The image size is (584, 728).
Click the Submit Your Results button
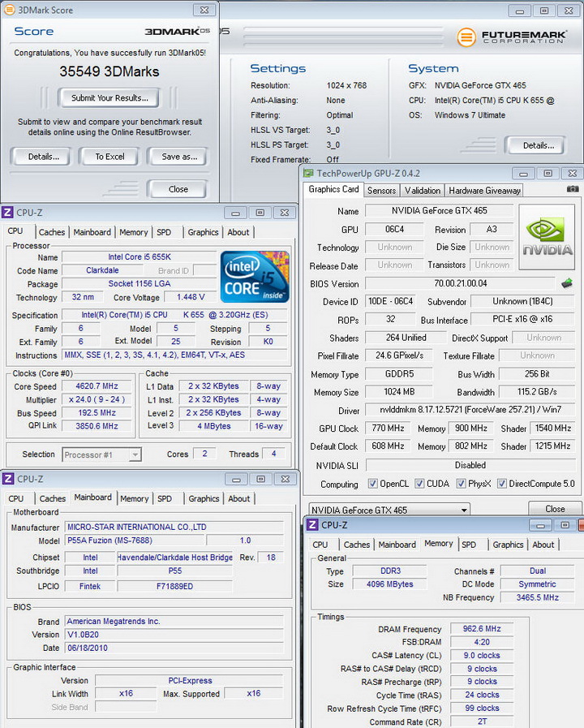[109, 98]
